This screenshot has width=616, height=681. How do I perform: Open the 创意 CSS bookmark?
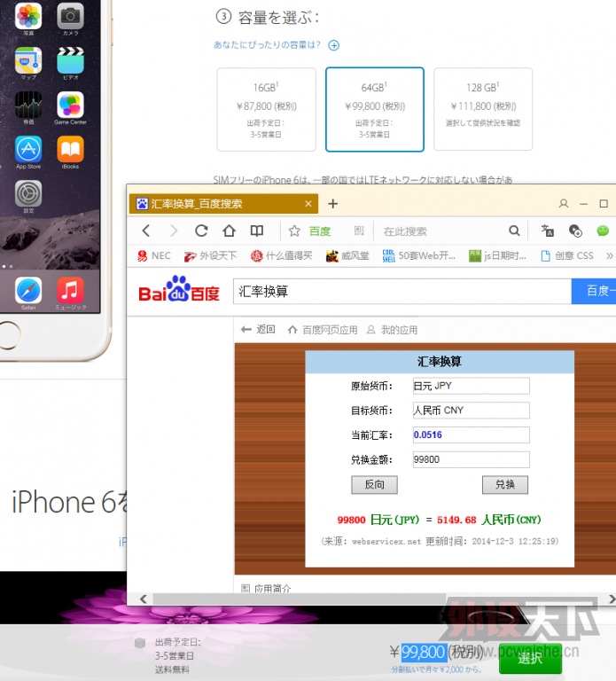click(x=567, y=255)
